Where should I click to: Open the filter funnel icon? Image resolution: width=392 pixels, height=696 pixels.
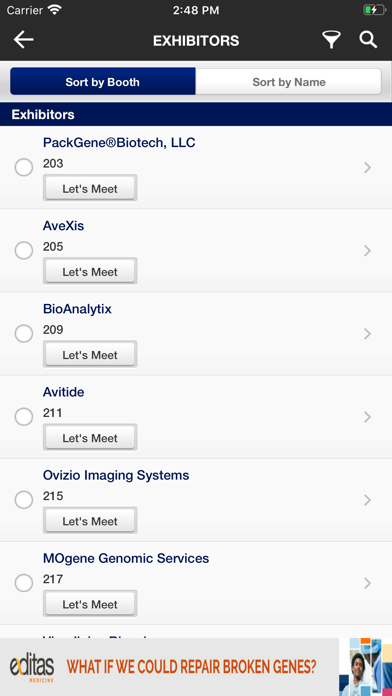tap(331, 40)
